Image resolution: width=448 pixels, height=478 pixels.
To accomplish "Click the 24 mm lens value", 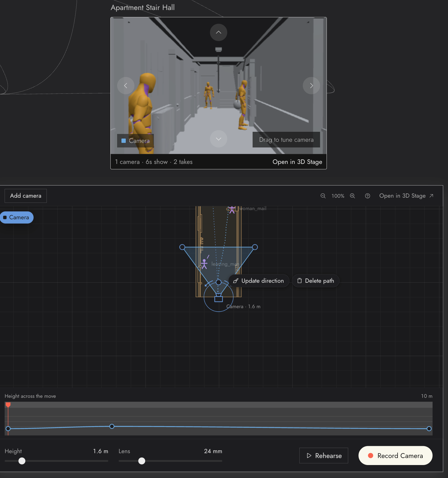I will coord(213,451).
